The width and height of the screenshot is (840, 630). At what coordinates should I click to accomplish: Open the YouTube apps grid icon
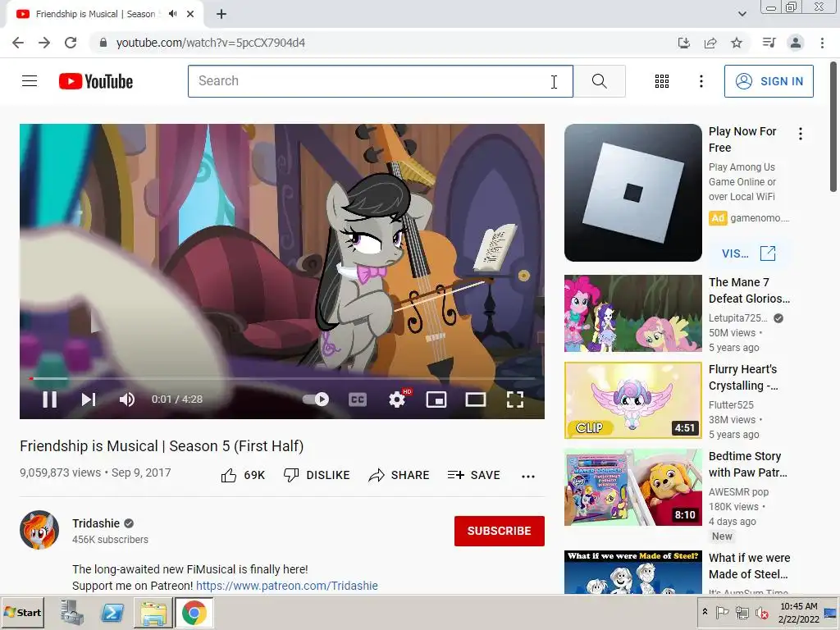pos(662,81)
